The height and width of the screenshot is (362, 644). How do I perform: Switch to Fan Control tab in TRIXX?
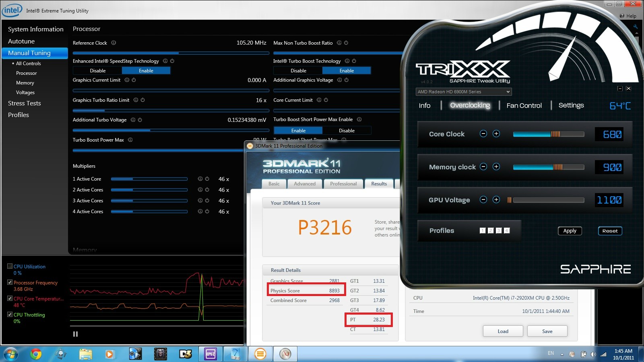coord(524,105)
